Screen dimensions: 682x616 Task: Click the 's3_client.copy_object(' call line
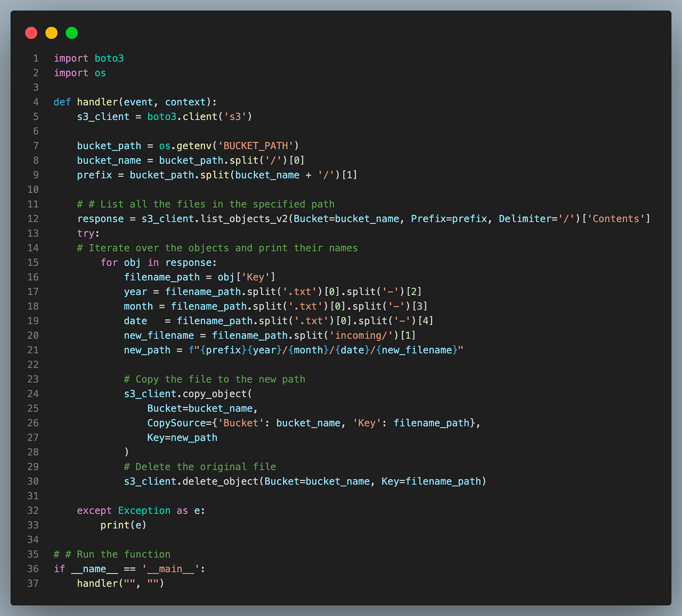[x=188, y=394]
